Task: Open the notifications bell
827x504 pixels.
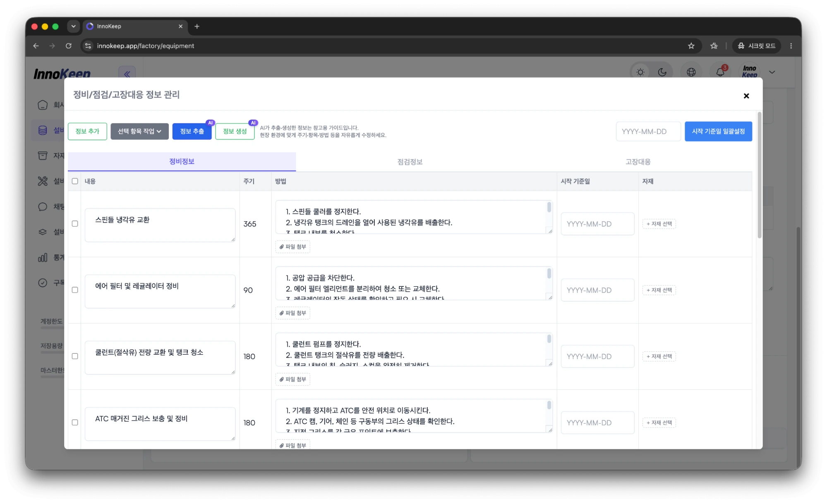Action: click(x=720, y=72)
